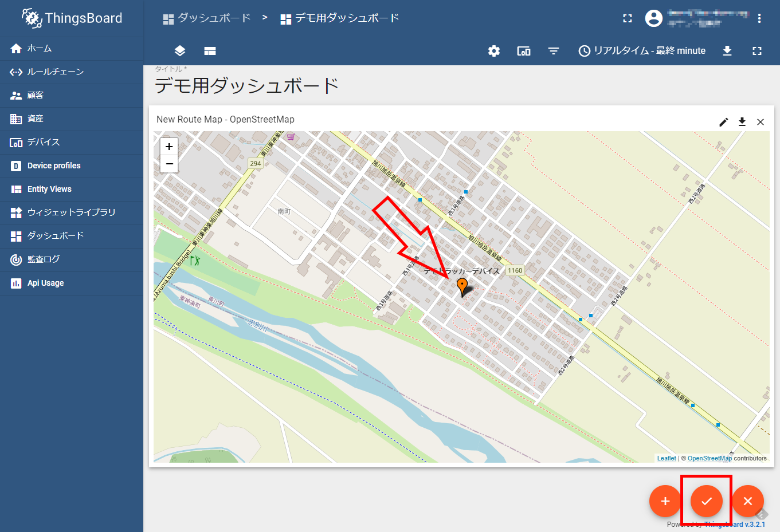Open the 資産 menu item

(72, 119)
